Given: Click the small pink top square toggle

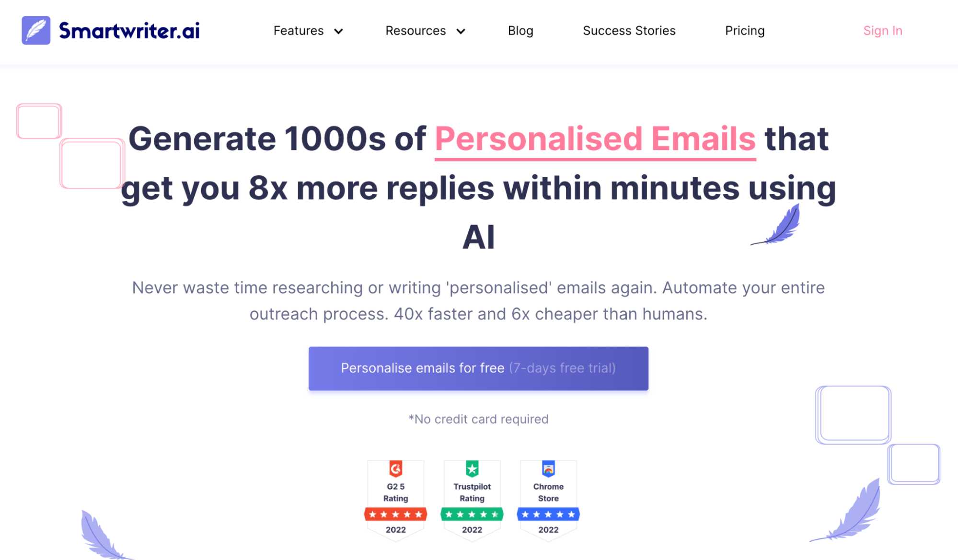Looking at the screenshot, I should [x=39, y=121].
